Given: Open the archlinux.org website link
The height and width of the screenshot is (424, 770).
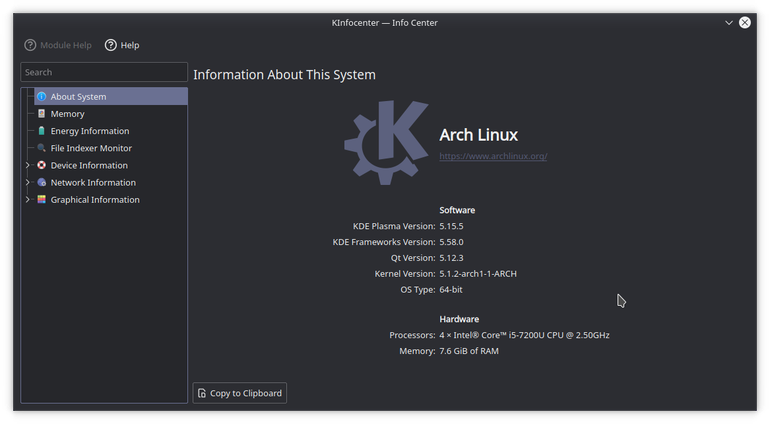Looking at the screenshot, I should [x=493, y=156].
